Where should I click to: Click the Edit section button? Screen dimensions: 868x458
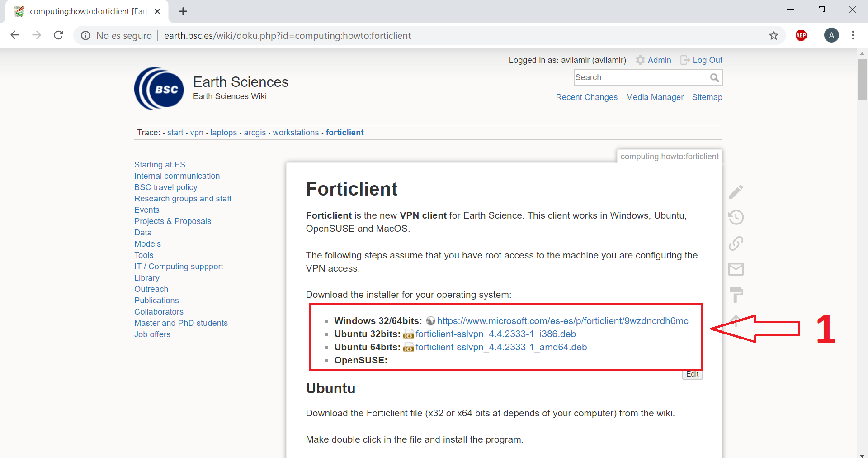[692, 374]
